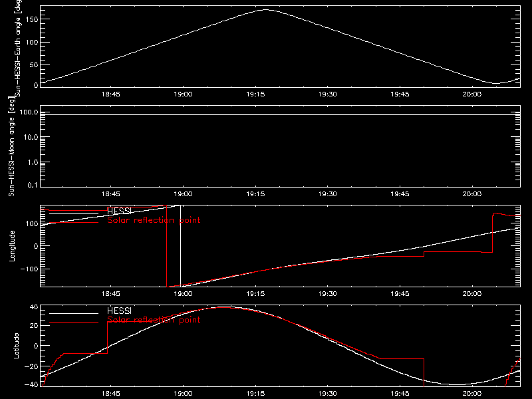532x399 pixels.
Task: Click the Longitude axis label
Action: (12, 246)
